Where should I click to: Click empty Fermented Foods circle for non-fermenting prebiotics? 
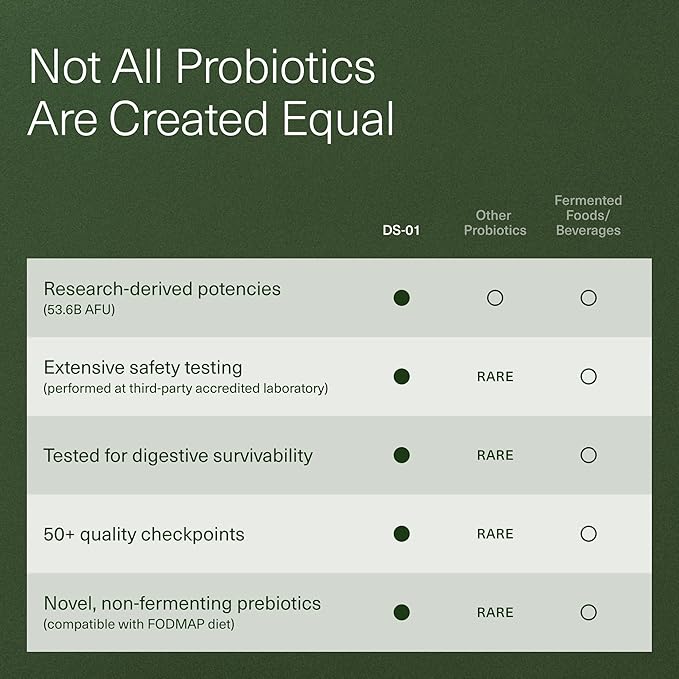[x=588, y=612]
